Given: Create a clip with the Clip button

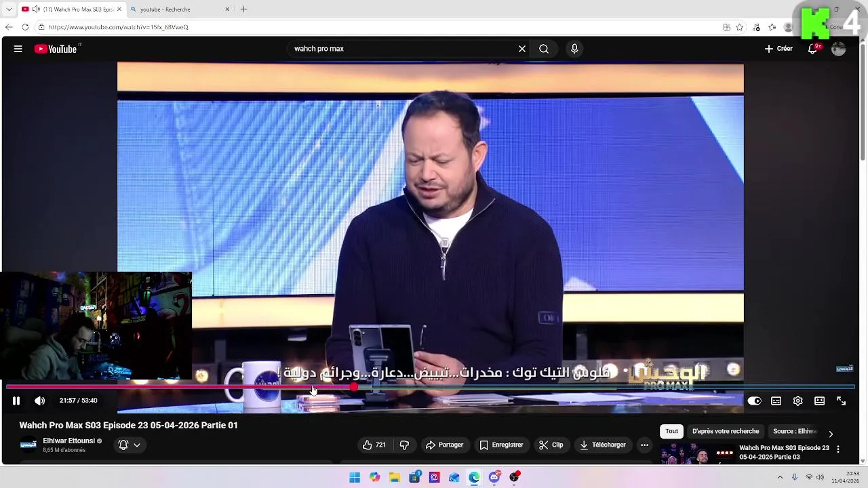Looking at the screenshot, I should pos(551,445).
